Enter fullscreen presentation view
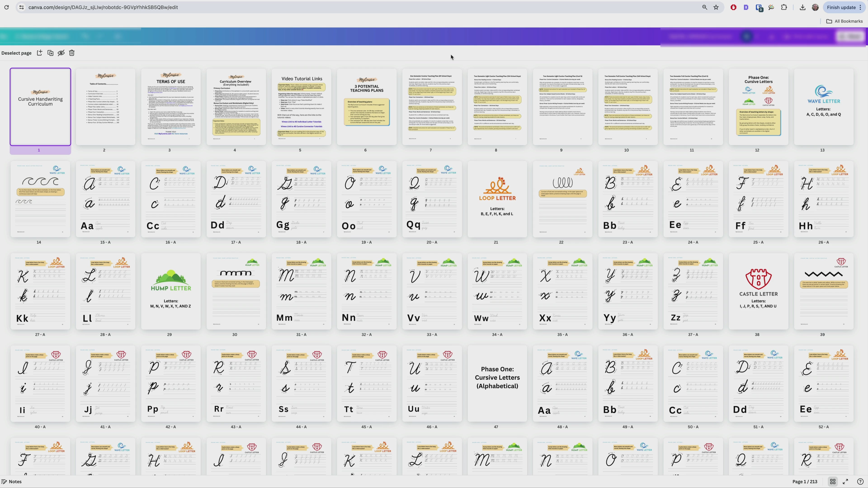868x488 pixels. (846, 482)
